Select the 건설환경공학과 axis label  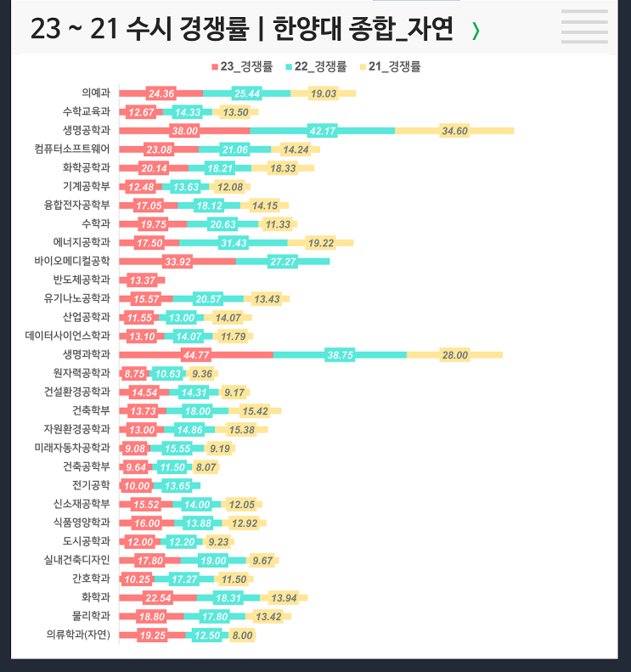pos(77,392)
